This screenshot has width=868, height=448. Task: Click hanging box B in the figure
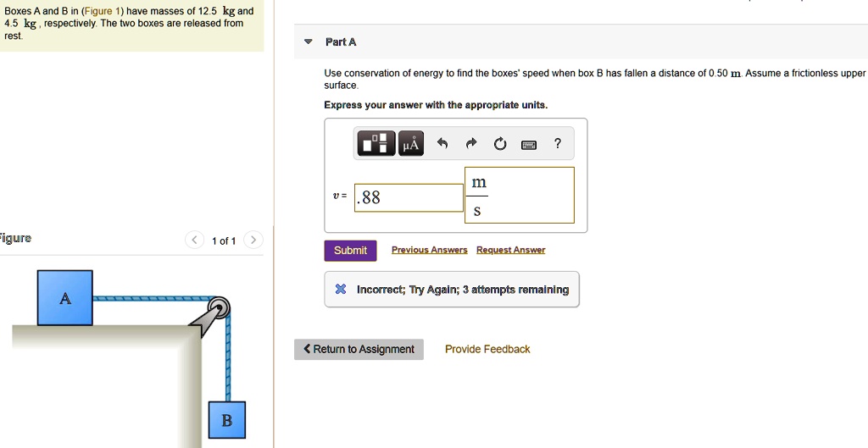226,420
